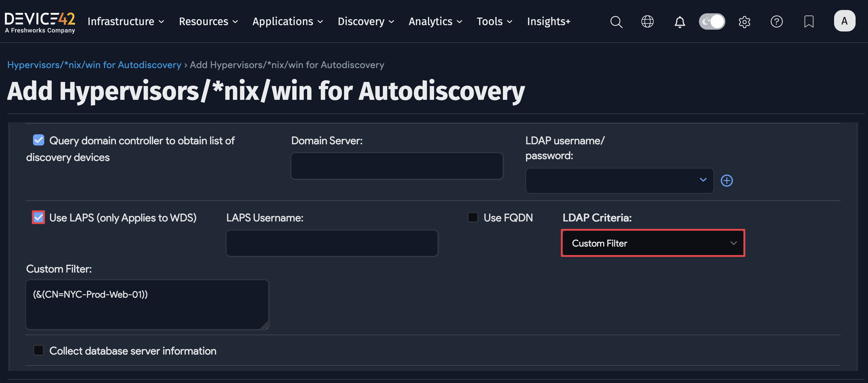The width and height of the screenshot is (868, 383).
Task: Click into the Domain Server field
Action: tap(397, 166)
